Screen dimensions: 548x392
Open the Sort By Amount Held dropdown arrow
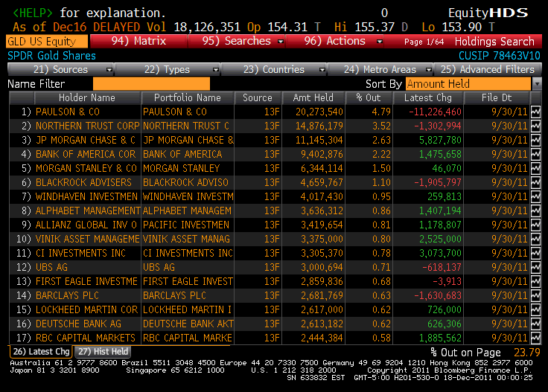(x=537, y=84)
